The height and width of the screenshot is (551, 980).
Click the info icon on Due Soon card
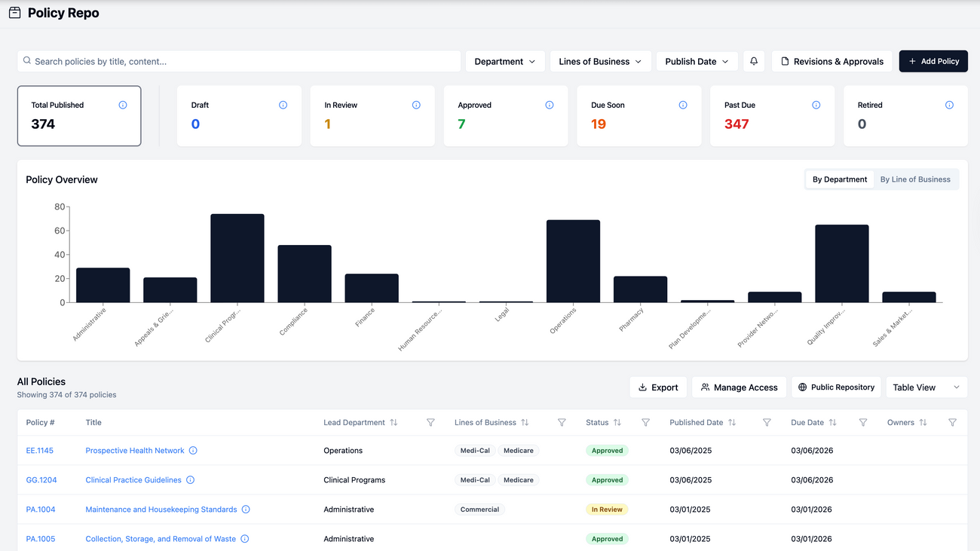coord(683,105)
